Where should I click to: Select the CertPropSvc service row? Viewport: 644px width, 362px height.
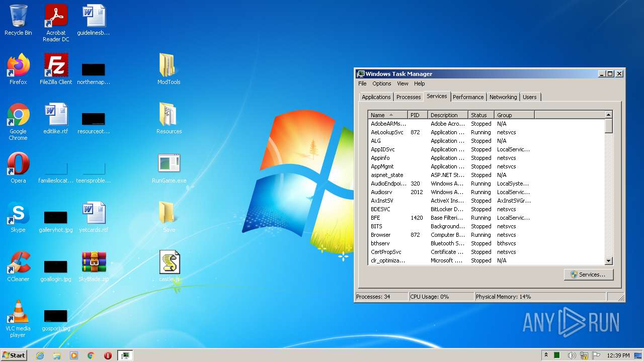click(x=486, y=252)
